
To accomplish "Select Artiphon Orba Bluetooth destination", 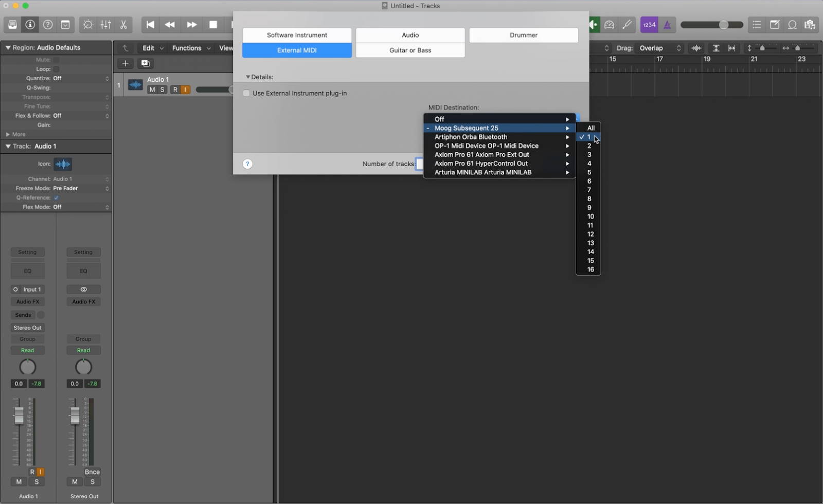I will (x=499, y=137).
